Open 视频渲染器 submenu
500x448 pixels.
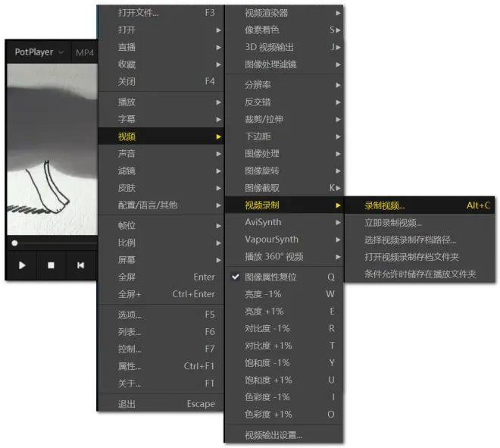tap(284, 13)
